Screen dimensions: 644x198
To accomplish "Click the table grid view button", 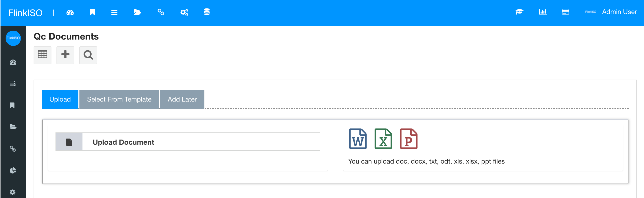I will click(43, 55).
